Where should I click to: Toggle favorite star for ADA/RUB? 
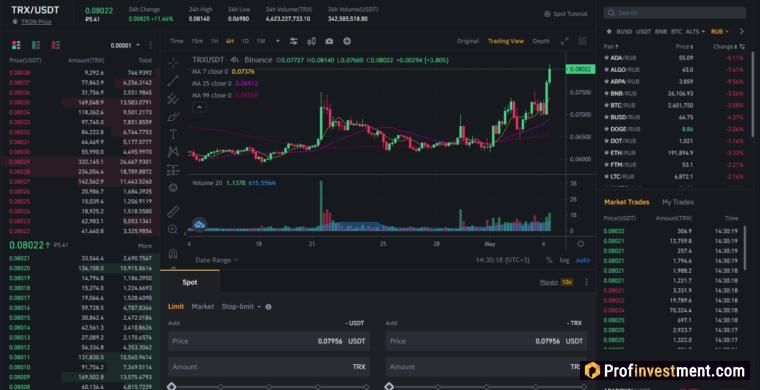tap(606, 58)
